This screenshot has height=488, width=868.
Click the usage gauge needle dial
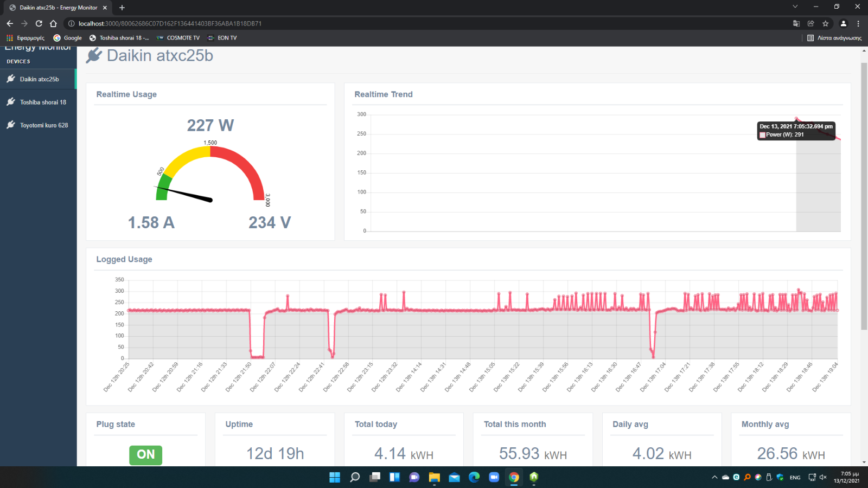[210, 174]
